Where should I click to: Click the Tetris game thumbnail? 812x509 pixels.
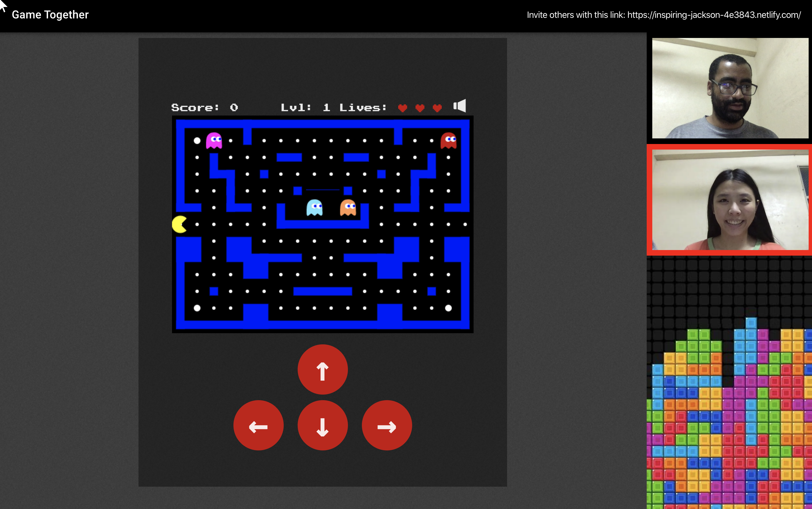pyautogui.click(x=729, y=382)
